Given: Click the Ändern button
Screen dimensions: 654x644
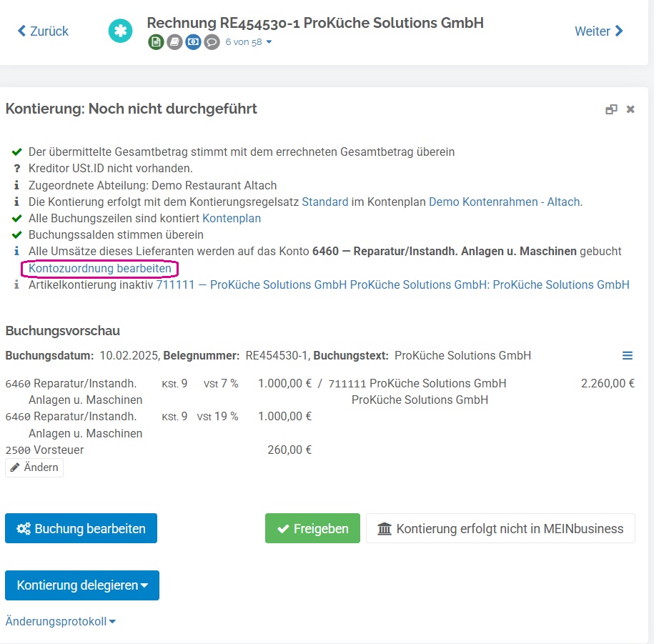Looking at the screenshot, I should click(34, 467).
